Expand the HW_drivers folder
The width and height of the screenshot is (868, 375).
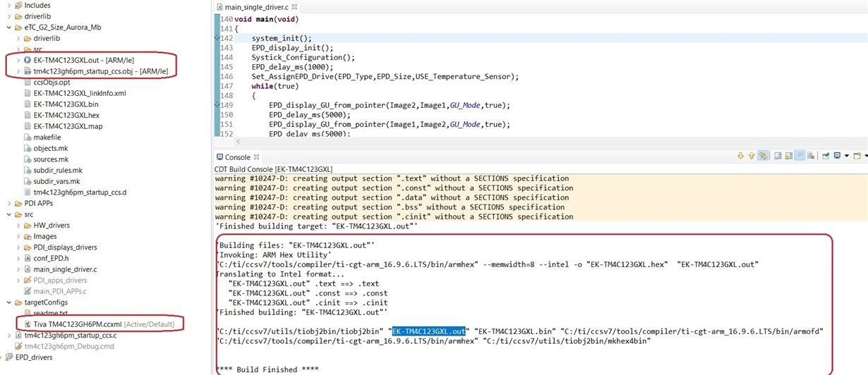pyautogui.click(x=18, y=226)
